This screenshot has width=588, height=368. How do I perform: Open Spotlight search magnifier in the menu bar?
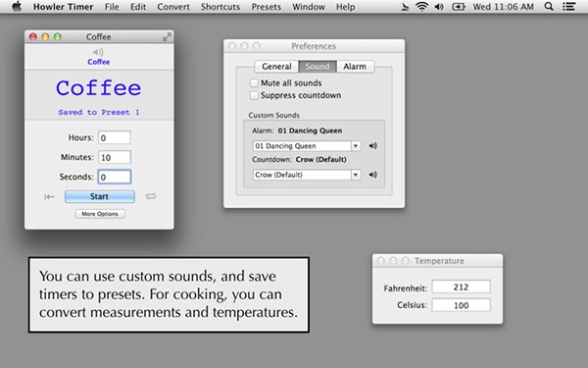tap(549, 7)
